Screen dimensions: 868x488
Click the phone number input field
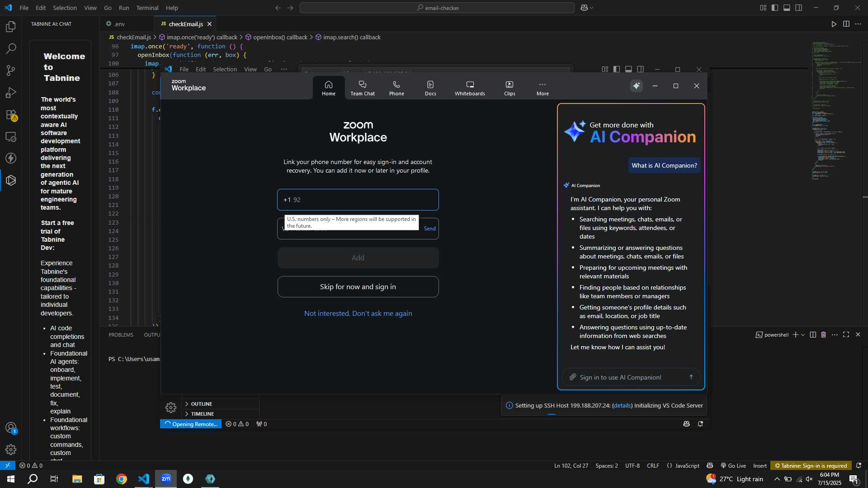coord(358,200)
